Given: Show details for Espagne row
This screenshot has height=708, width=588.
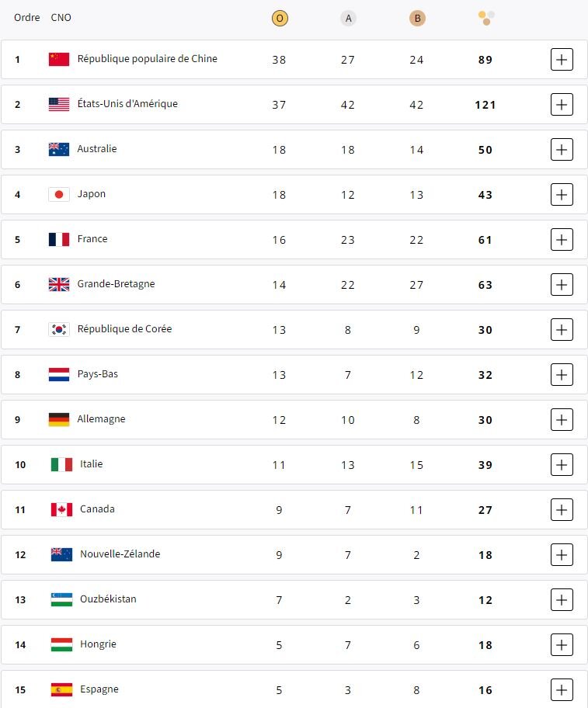Looking at the screenshot, I should point(562,690).
